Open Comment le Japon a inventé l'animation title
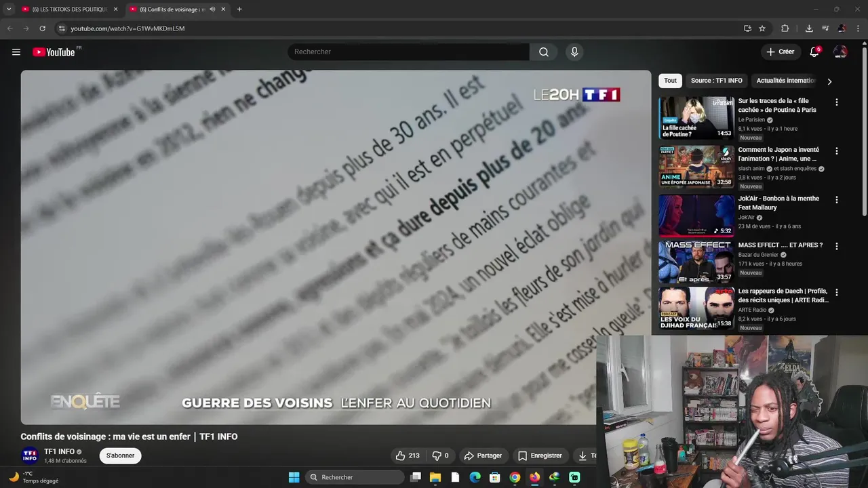This screenshot has width=868, height=488. [778, 154]
